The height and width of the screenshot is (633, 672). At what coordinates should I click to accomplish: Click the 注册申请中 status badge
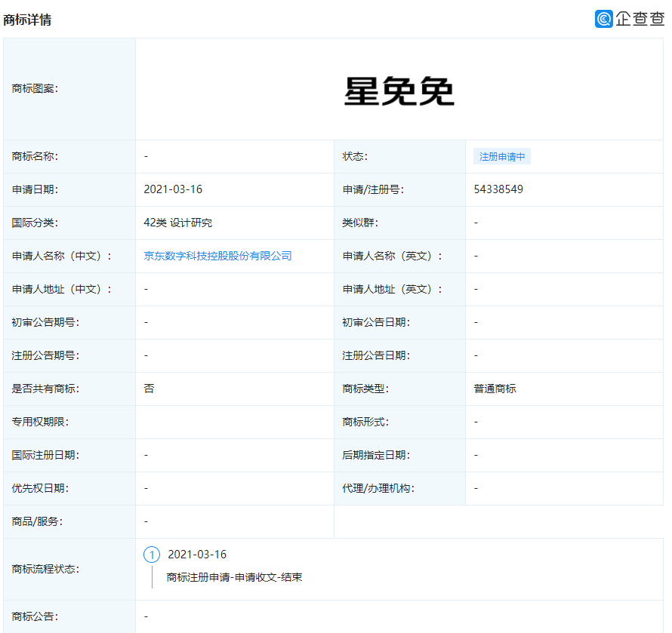pos(502,157)
